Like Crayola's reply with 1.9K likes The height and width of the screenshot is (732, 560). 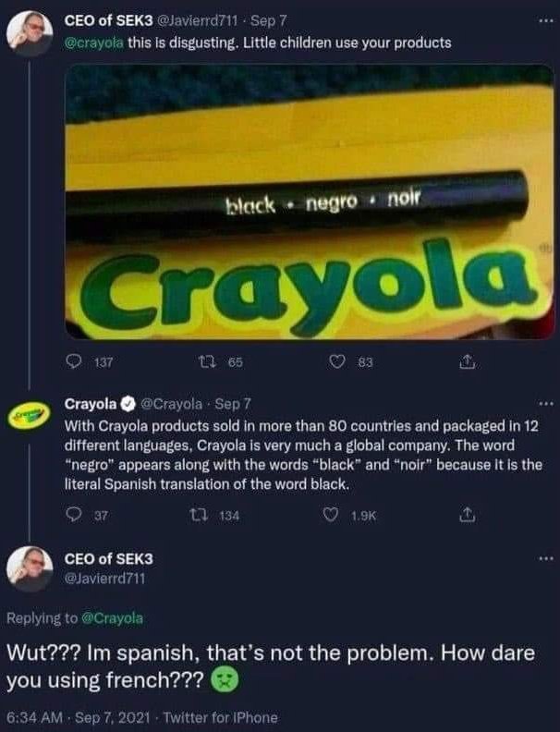(331, 515)
